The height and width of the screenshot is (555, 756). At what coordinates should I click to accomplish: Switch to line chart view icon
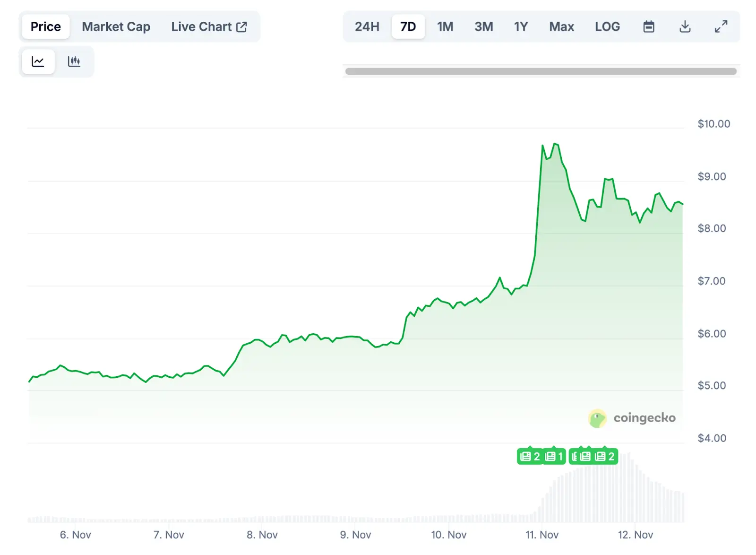pos(38,61)
